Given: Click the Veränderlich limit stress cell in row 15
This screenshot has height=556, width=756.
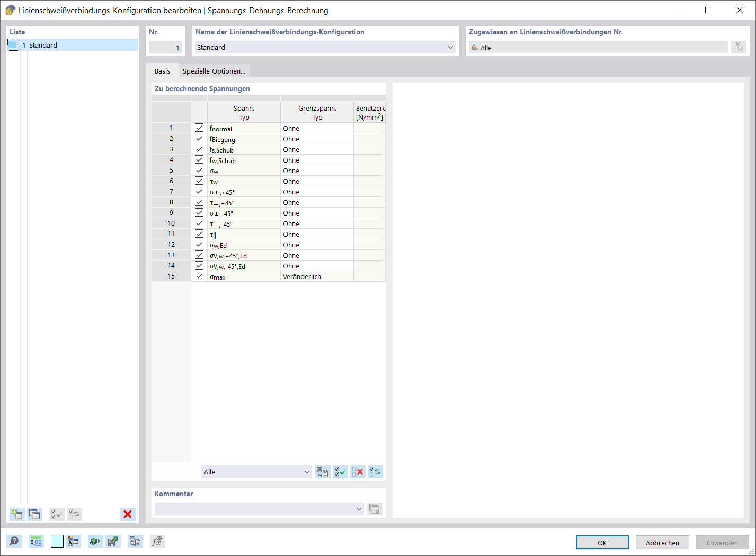Looking at the screenshot, I should (317, 276).
